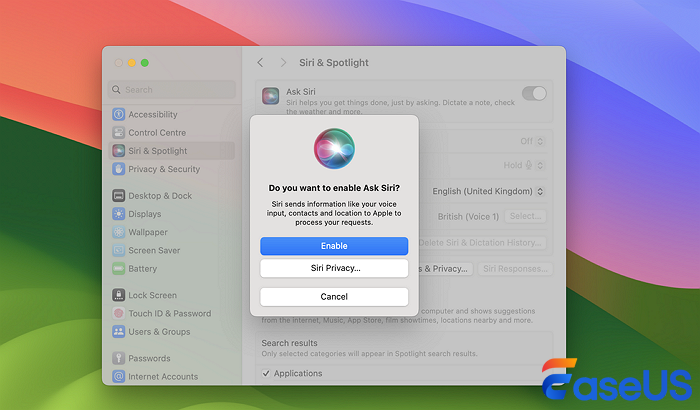Click the Battery icon in the sidebar

click(118, 269)
